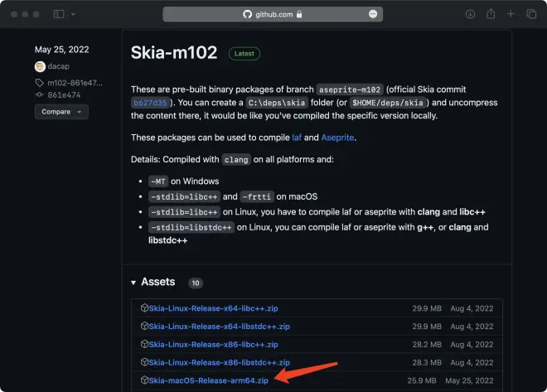Click the $HOME/deps/skia code path
Viewport: 547px width, 392px height.
(388, 103)
